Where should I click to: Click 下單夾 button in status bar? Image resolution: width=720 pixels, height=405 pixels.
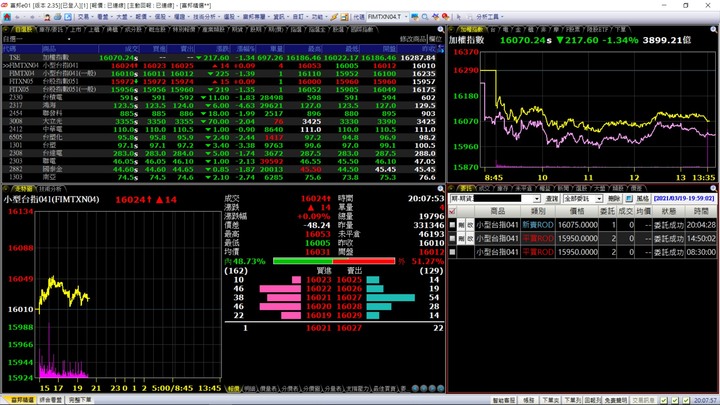550,400
